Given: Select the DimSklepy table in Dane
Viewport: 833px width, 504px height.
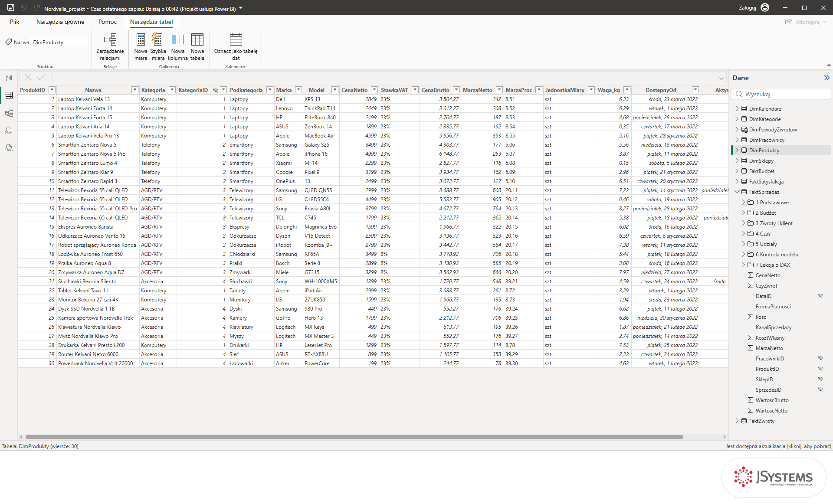Looking at the screenshot, I should point(781,160).
